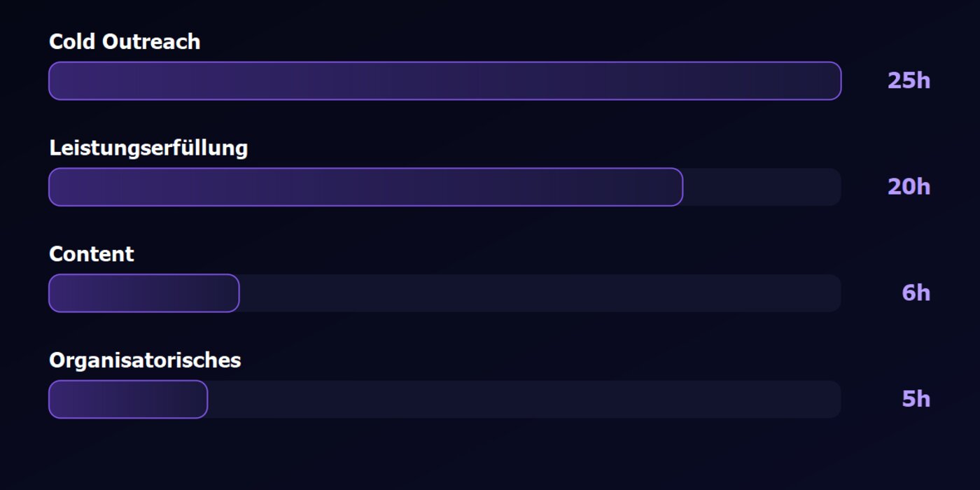The height and width of the screenshot is (490, 980).
Task: Click the Cold Outreach label
Action: pyautogui.click(x=125, y=42)
